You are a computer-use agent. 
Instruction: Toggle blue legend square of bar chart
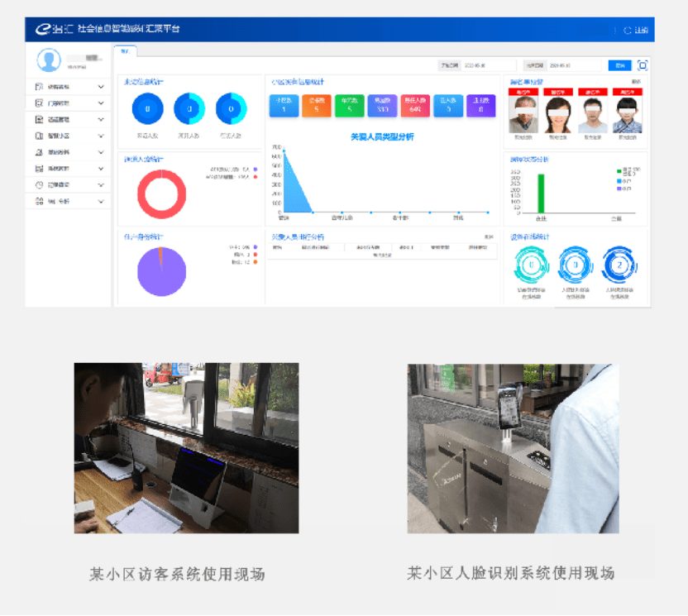619,181
